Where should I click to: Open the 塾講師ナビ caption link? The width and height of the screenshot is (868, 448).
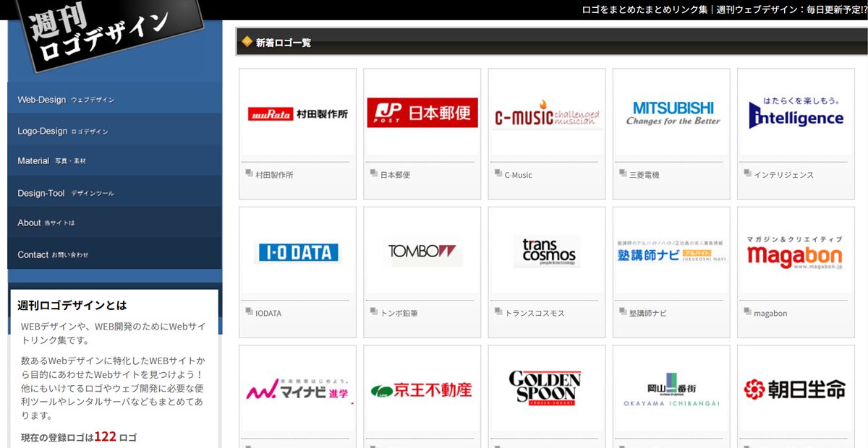(648, 314)
